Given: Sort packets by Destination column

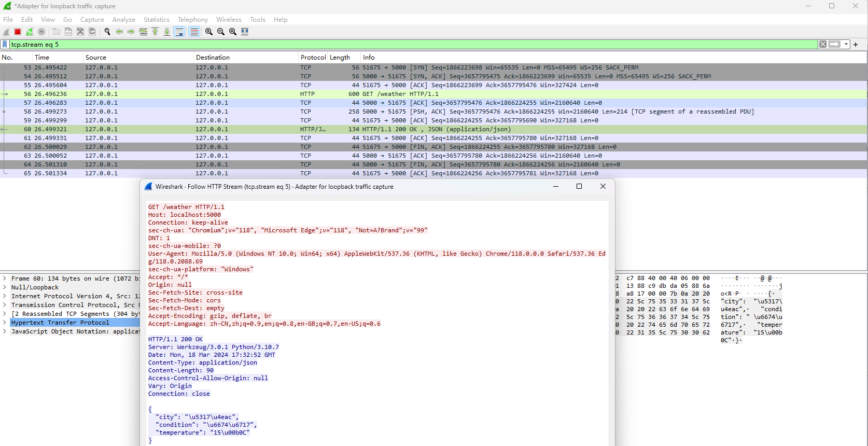Looking at the screenshot, I should click(x=246, y=58).
